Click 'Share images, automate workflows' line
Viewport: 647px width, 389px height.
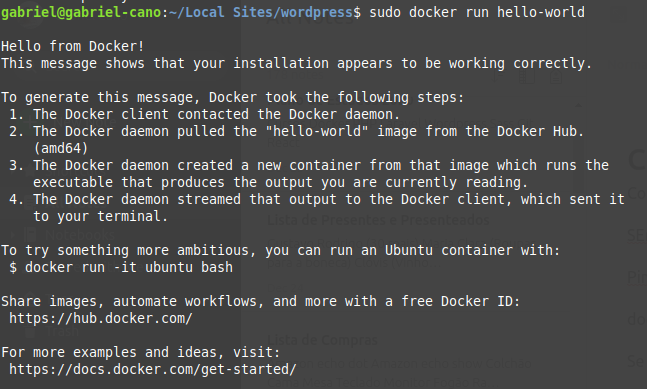[260, 301]
